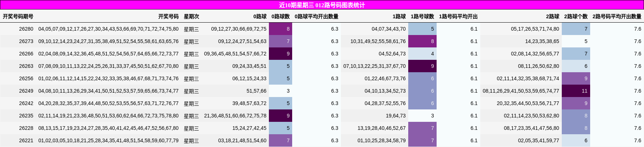The width and height of the screenshot is (644, 147).
Task: Click 0路球 cell 03,18,21,48,51,54,60
Action: point(242,140)
